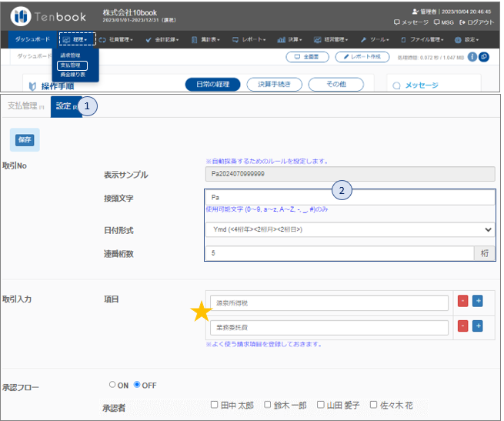
Task: Select the OFF radio for 承認フロー
Action: pyautogui.click(x=137, y=384)
